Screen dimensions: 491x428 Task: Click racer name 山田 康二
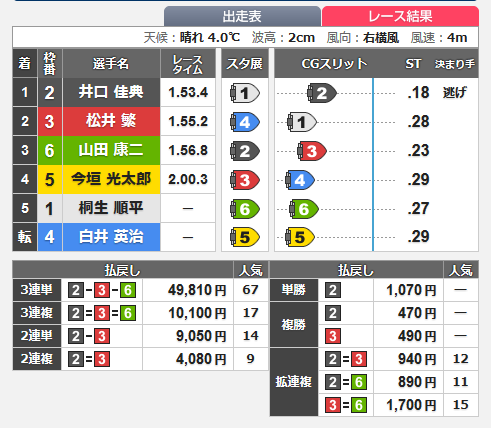point(111,150)
